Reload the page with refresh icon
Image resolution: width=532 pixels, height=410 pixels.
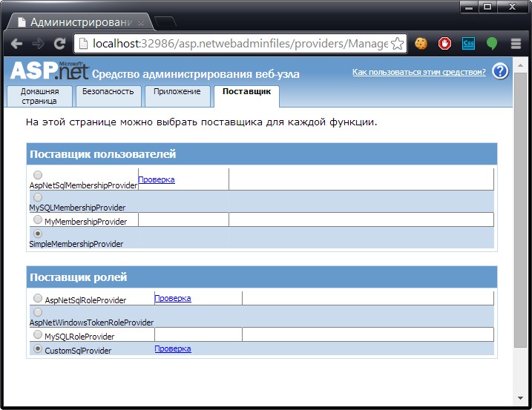click(59, 44)
